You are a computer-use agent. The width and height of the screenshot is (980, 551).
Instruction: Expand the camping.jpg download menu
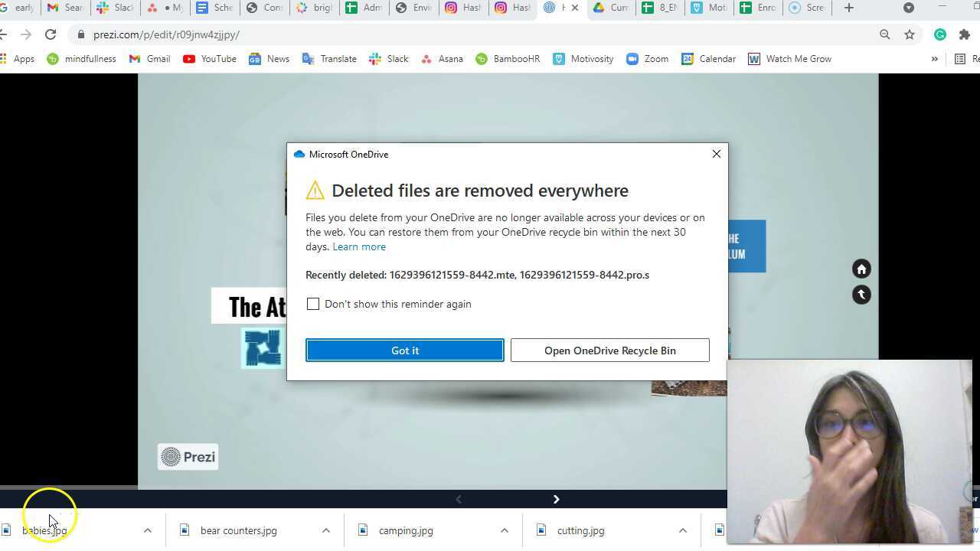505,530
